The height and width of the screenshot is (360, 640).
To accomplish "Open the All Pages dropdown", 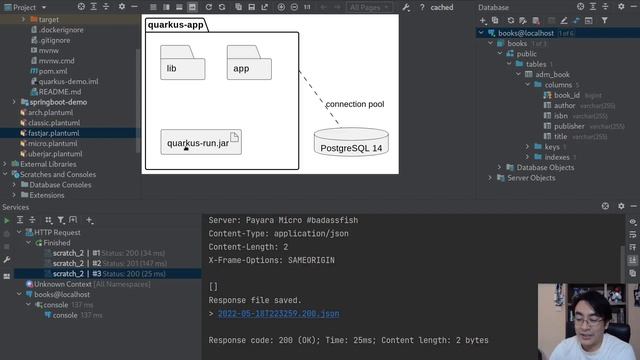I will tap(369, 7).
